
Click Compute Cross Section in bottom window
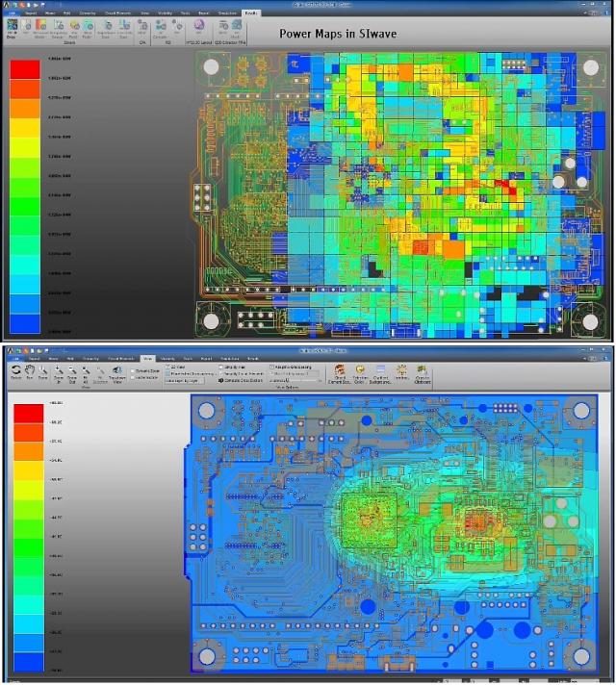[x=240, y=381]
